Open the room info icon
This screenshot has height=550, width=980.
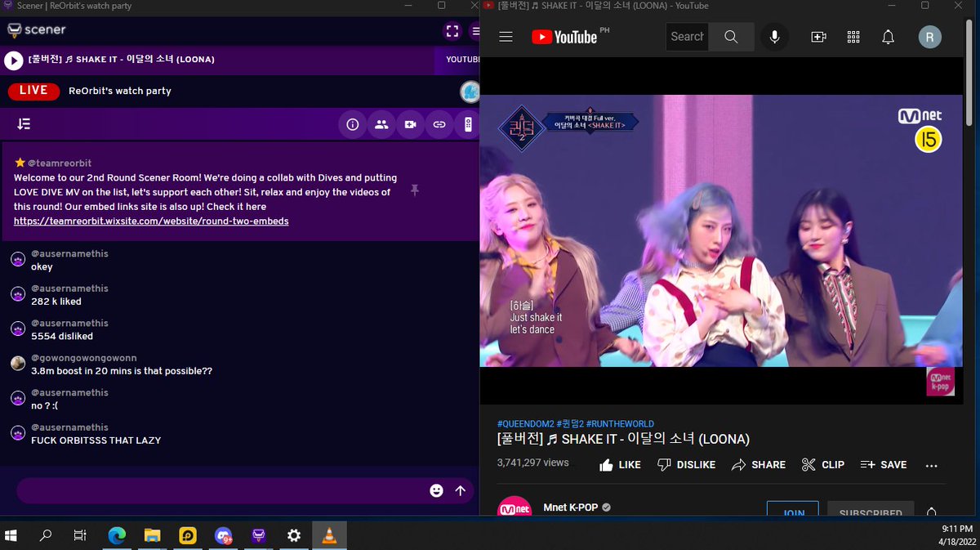pos(353,125)
